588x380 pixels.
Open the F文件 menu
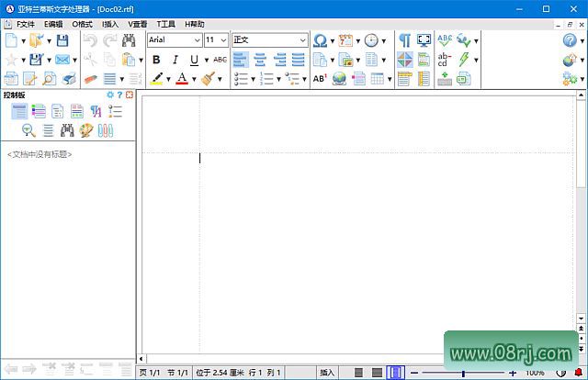(x=26, y=25)
